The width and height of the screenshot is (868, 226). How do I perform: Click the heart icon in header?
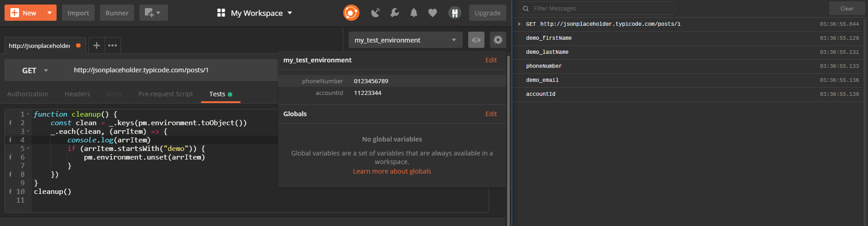(432, 13)
